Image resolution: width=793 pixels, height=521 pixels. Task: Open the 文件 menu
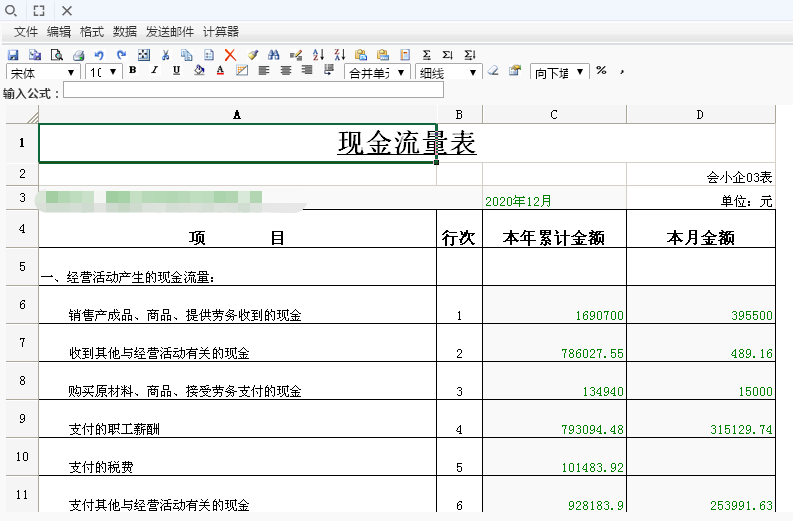point(25,32)
